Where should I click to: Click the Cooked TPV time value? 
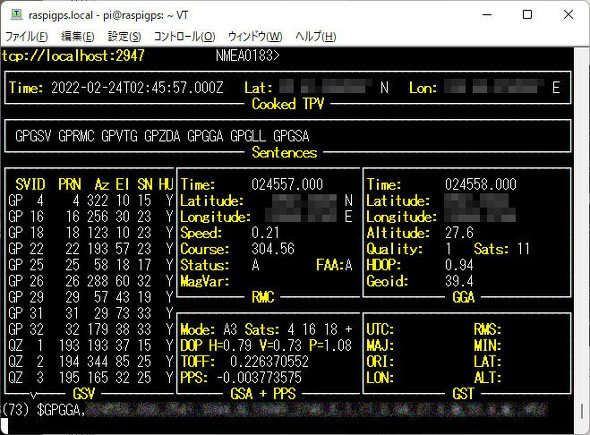tap(137, 88)
